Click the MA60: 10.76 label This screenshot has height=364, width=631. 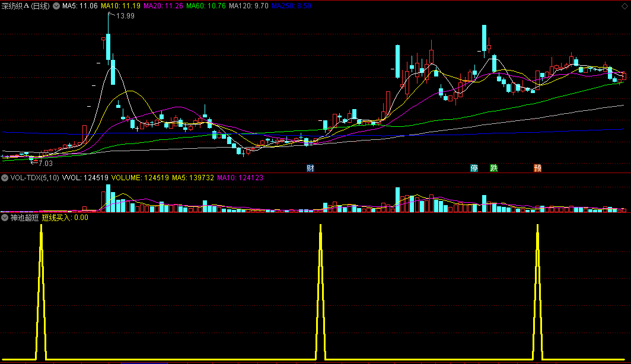click(x=206, y=6)
